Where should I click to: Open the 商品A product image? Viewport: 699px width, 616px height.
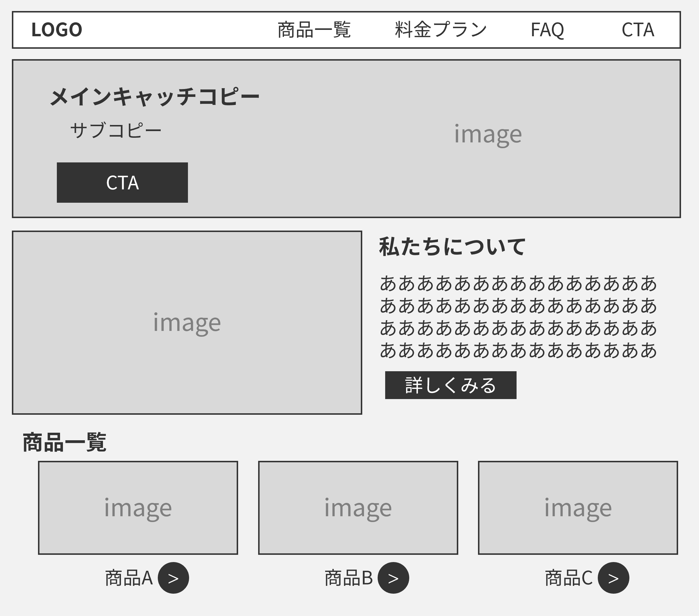pyautogui.click(x=138, y=507)
